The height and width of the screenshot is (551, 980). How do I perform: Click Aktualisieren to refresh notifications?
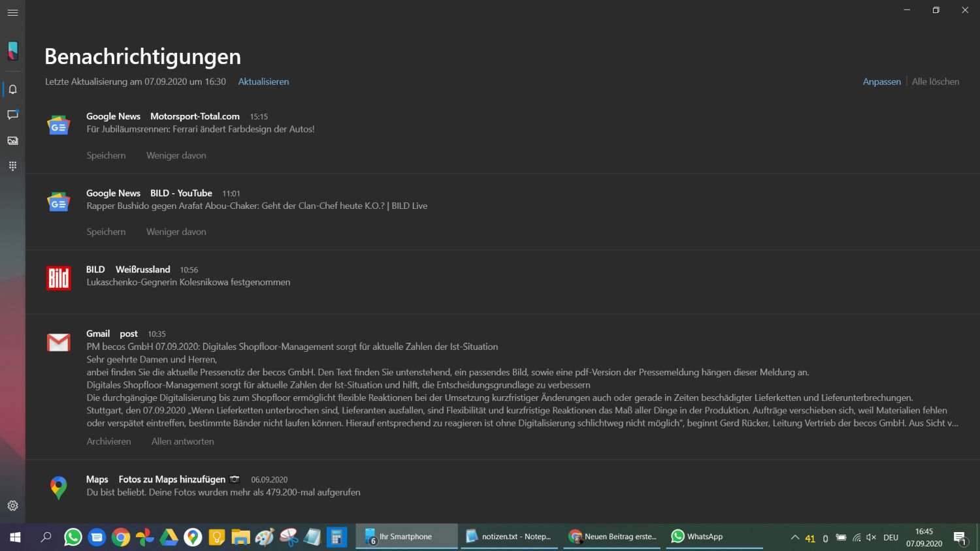[x=263, y=82]
